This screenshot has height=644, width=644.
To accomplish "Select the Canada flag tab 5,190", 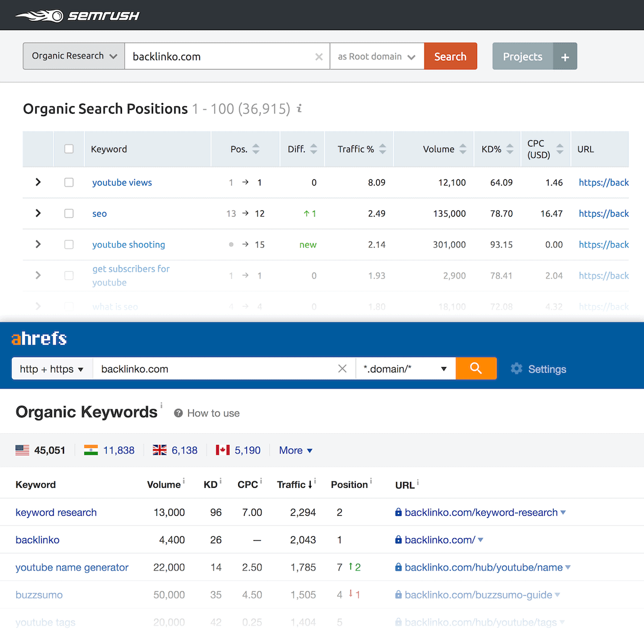I will pos(238,450).
